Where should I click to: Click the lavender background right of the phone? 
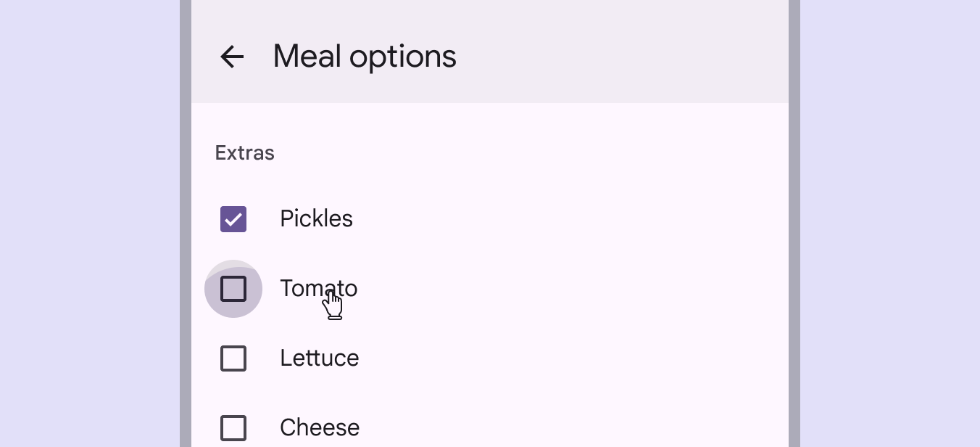(890, 218)
